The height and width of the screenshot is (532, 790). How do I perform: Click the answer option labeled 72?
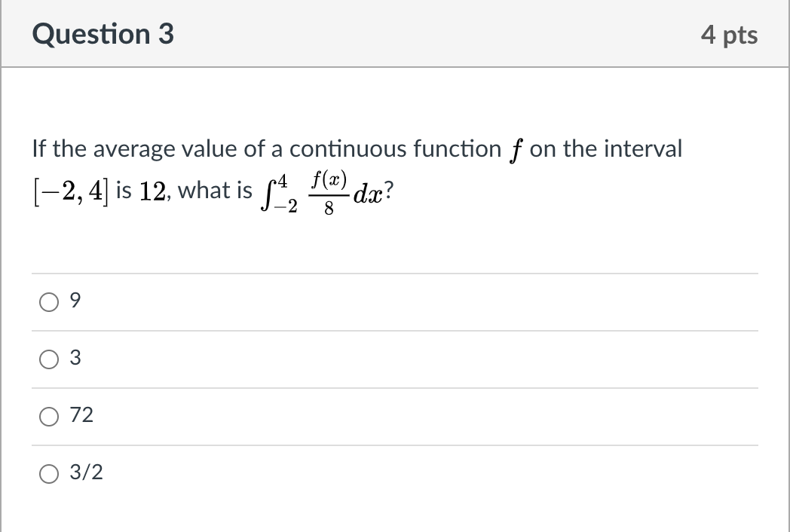(x=80, y=416)
